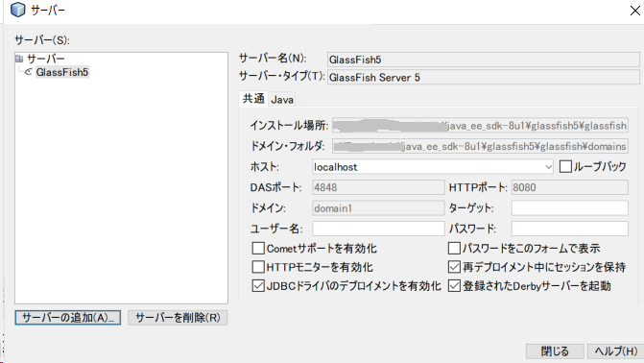Select the サーバー root tree node
The image size is (644, 363).
tap(46, 59)
